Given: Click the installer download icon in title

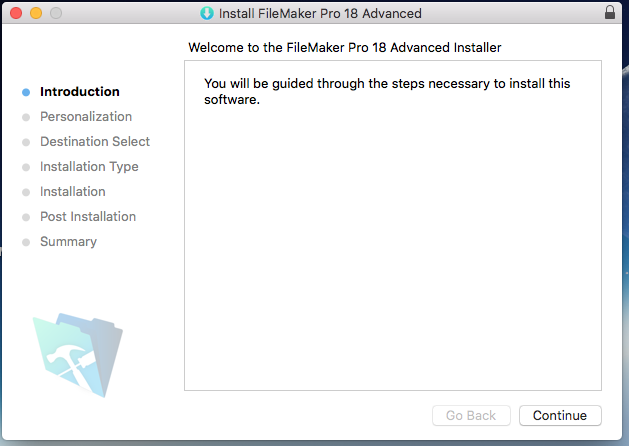Looking at the screenshot, I should pos(207,13).
